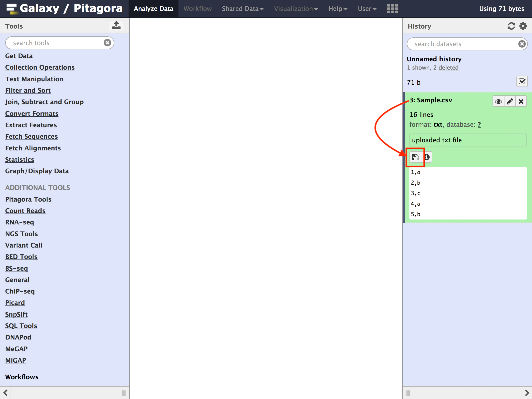This screenshot has height=399, width=532.
Task: Toggle multi-dataset selection checkbox
Action: click(x=522, y=82)
